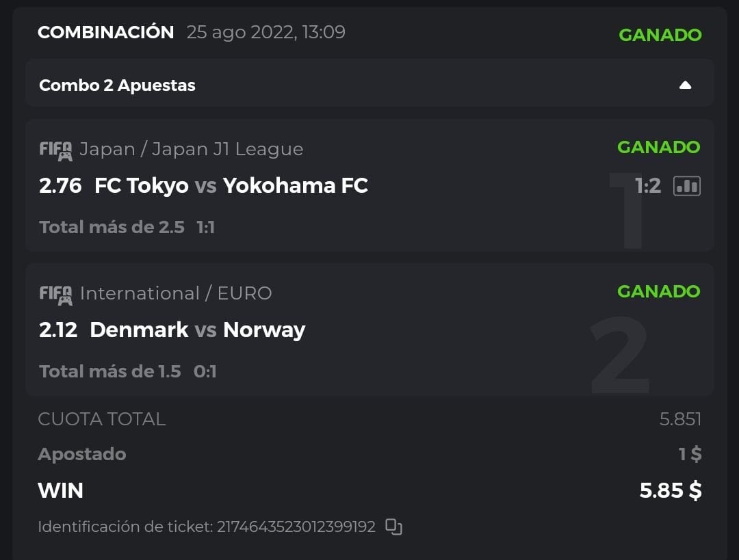Click the FIFA gamepad icon for International EURO
The height and width of the screenshot is (560, 739).
coord(55,294)
